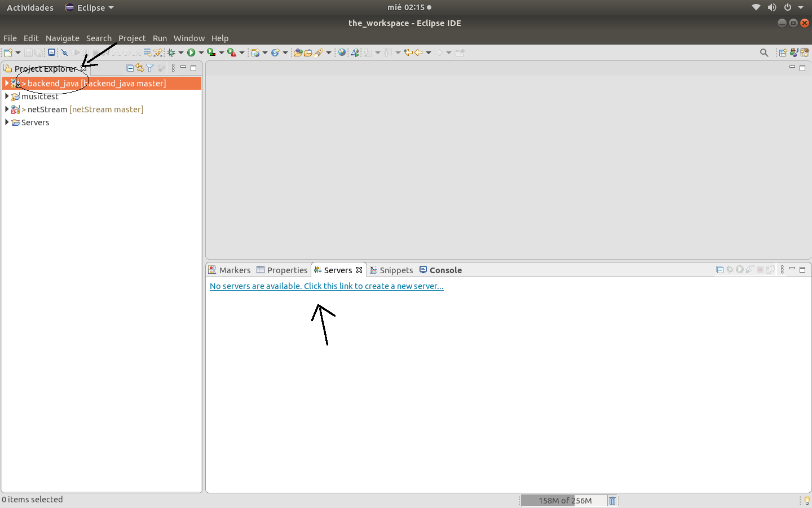Screen dimensions: 812x508
Task: Click the New Dynamic Web Project icon
Action: point(255,52)
